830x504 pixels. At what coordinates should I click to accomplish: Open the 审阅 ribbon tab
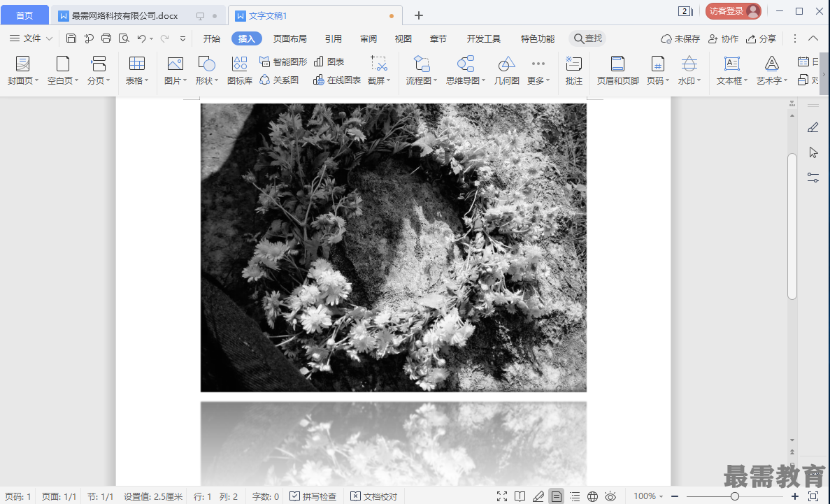click(x=369, y=38)
